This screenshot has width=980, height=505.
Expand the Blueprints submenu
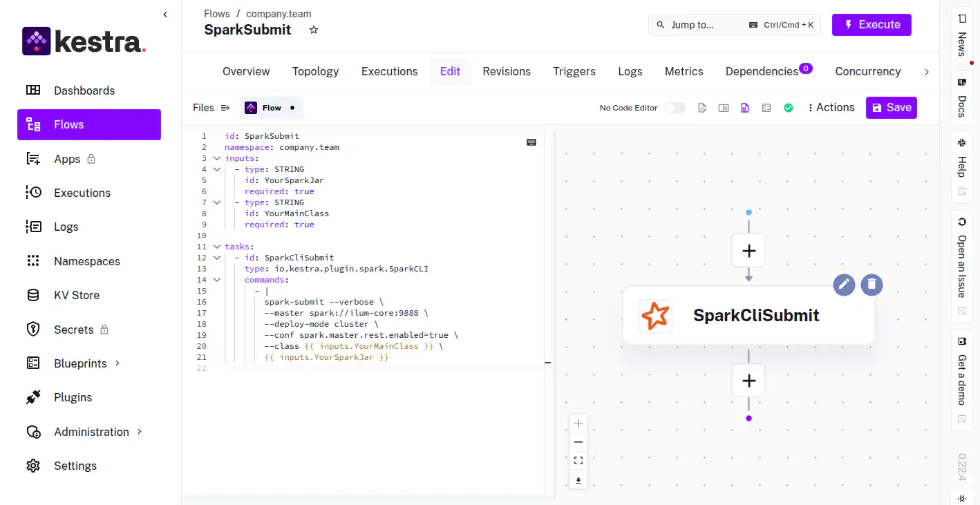pyautogui.click(x=117, y=363)
